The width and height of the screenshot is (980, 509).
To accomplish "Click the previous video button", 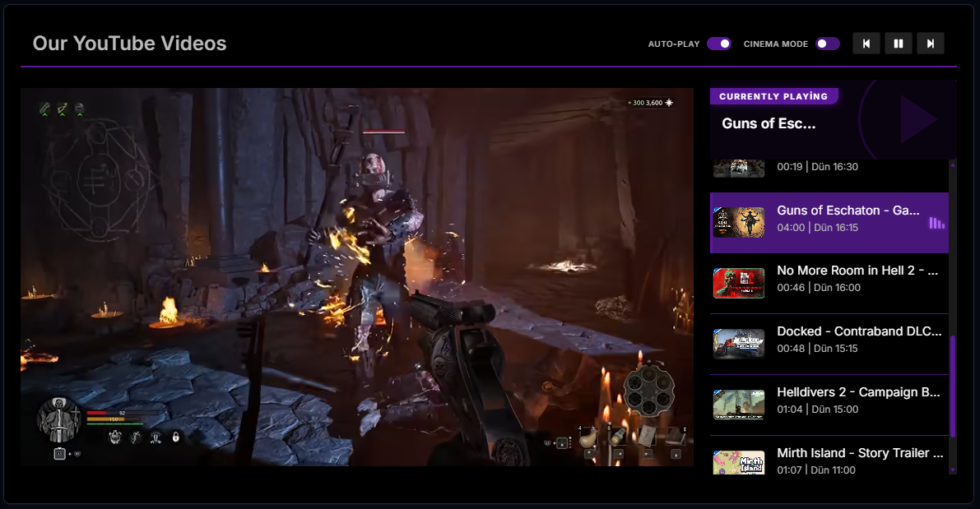I will pyautogui.click(x=866, y=44).
